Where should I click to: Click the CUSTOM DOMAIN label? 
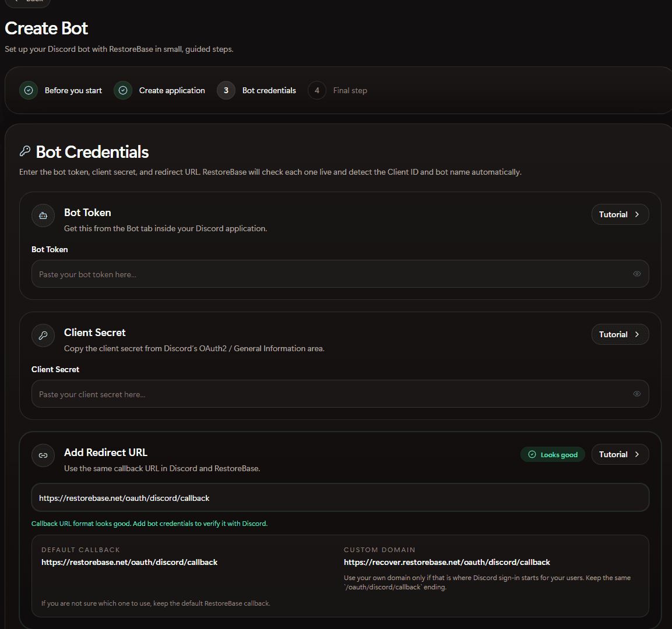(x=379, y=550)
